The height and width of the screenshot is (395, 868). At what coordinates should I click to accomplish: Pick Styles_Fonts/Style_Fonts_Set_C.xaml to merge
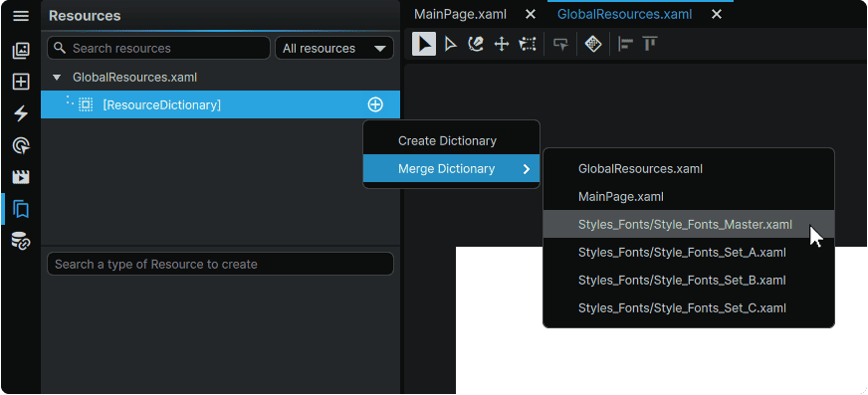pos(689,307)
